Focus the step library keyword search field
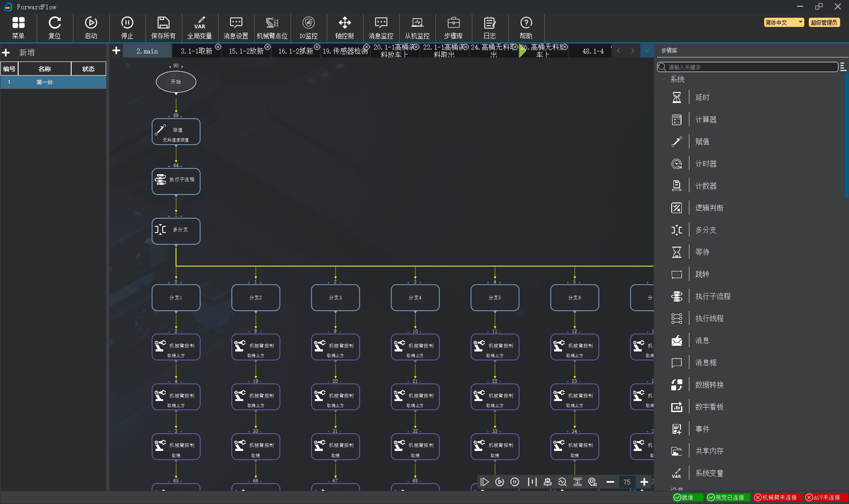 748,67
